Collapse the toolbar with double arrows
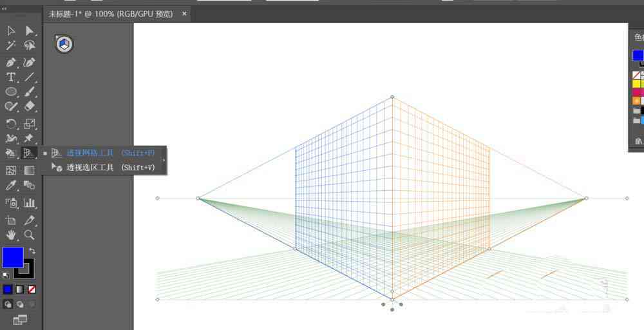 pyautogui.click(x=5, y=8)
